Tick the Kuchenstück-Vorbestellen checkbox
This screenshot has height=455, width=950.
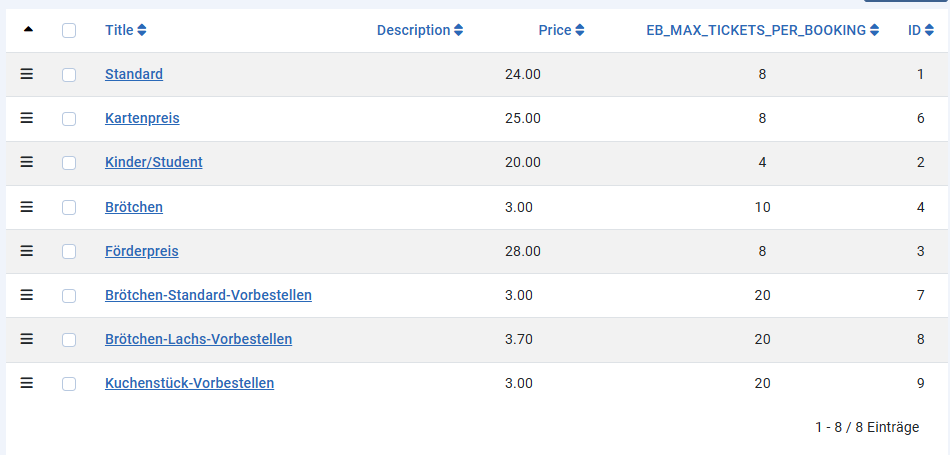point(69,383)
